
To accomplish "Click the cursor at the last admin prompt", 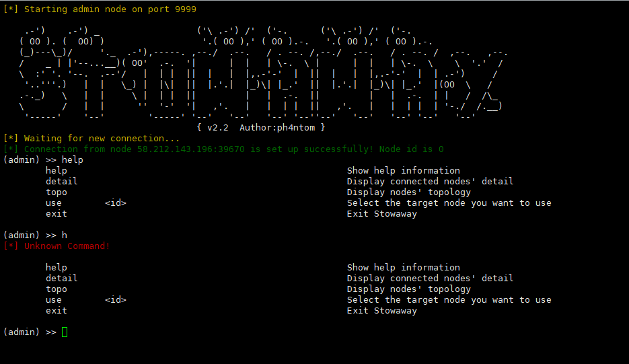I will coord(65,332).
